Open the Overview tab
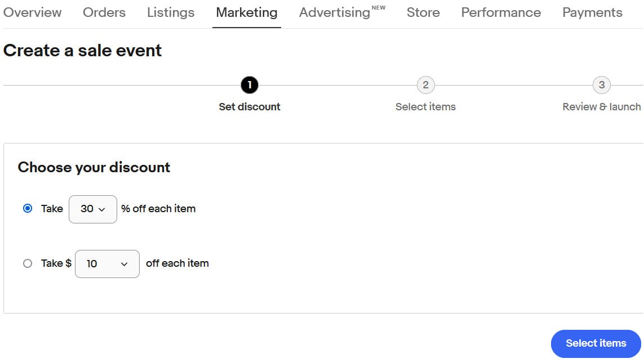Image resolution: width=644 pixels, height=363 pixels. 32,12
